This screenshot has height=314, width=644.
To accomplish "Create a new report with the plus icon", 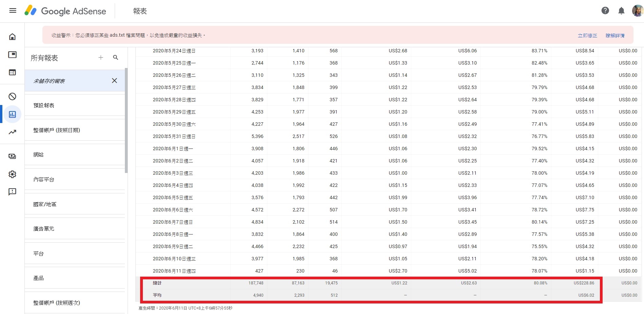I will click(101, 57).
